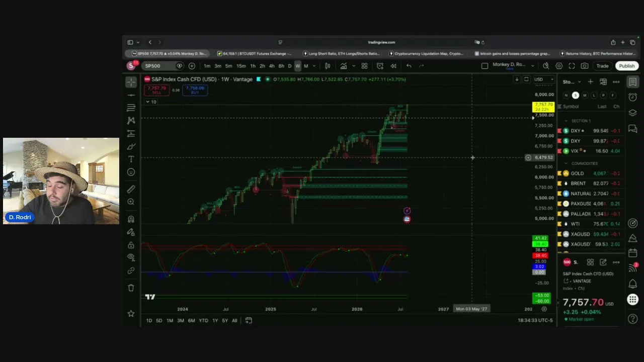The image size is (644, 362).
Task: Open chart settings gear
Action: point(559,66)
